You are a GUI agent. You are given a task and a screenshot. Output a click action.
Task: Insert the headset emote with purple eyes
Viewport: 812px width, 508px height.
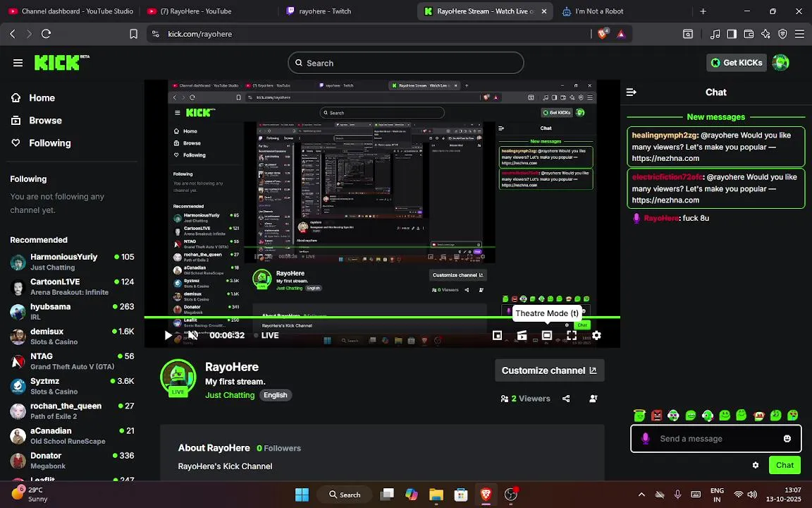click(x=673, y=415)
